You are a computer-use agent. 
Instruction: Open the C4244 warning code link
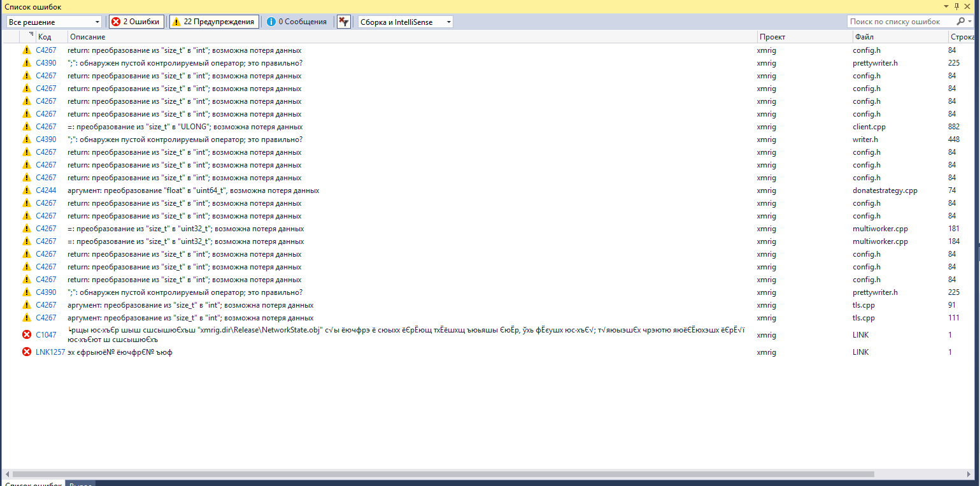pyautogui.click(x=45, y=190)
